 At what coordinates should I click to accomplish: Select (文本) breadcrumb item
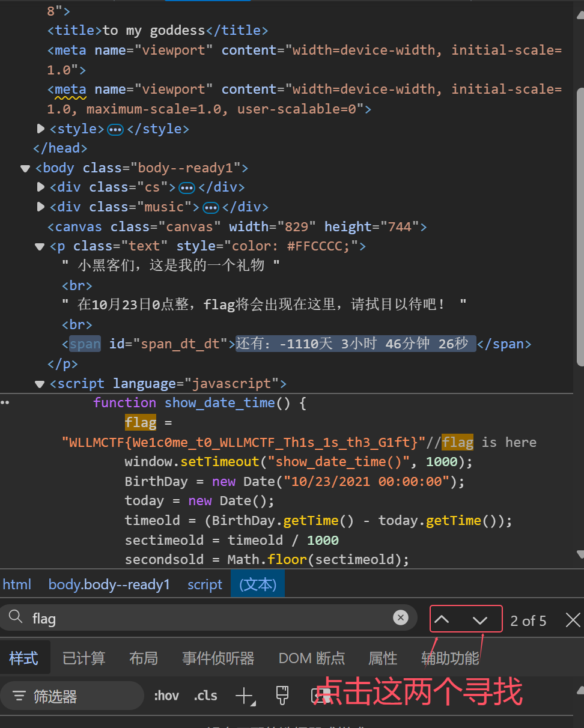coord(258,584)
